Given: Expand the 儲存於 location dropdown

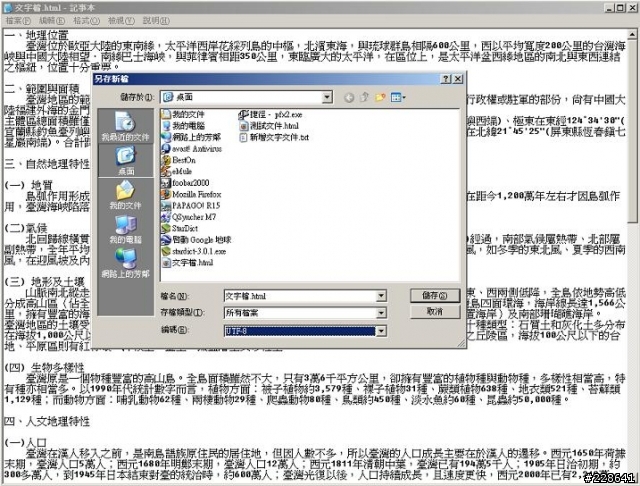Looking at the screenshot, I should coord(327,97).
